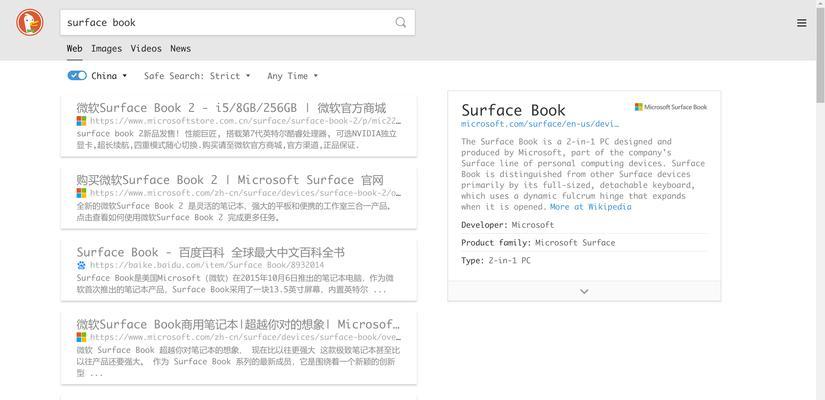This screenshot has width=825, height=400.
Task: Open result 微软Surface Book商用笔记本
Action: click(238, 324)
